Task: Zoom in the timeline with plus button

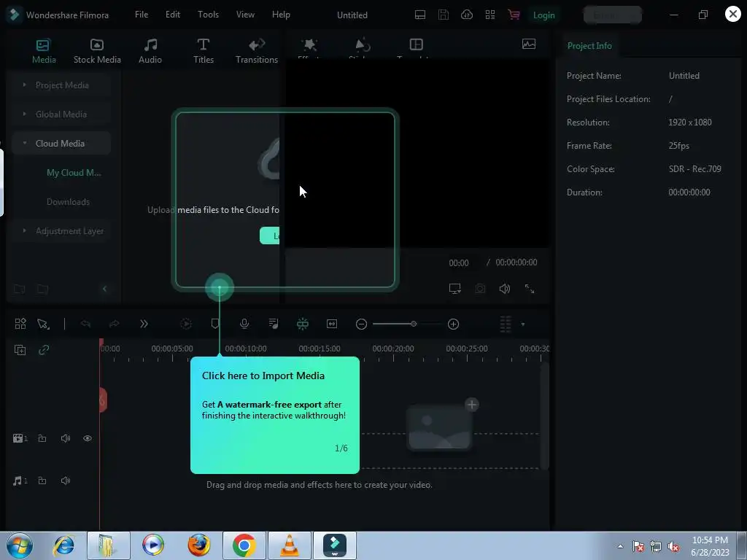Action: pyautogui.click(x=454, y=324)
